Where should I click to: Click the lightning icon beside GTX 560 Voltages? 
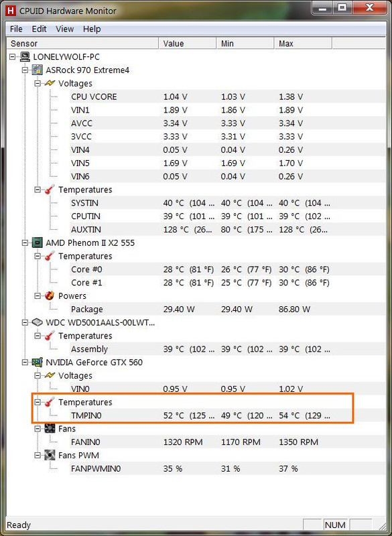[50, 375]
